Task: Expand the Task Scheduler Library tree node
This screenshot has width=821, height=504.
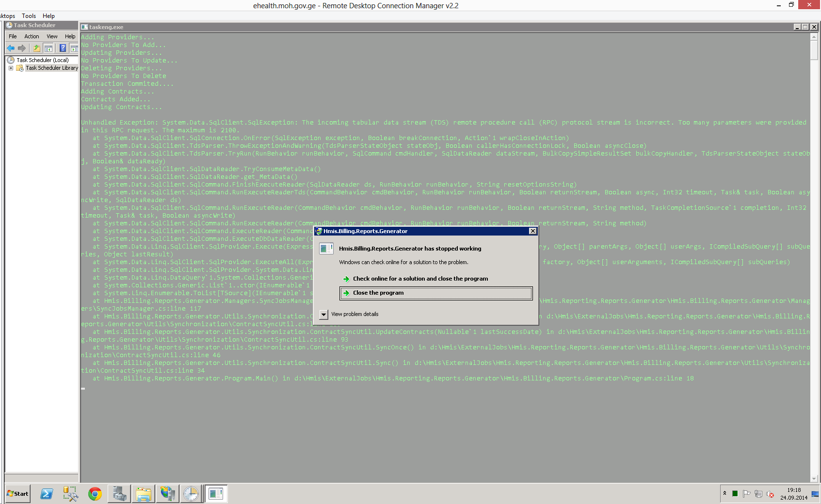Action: (11, 68)
